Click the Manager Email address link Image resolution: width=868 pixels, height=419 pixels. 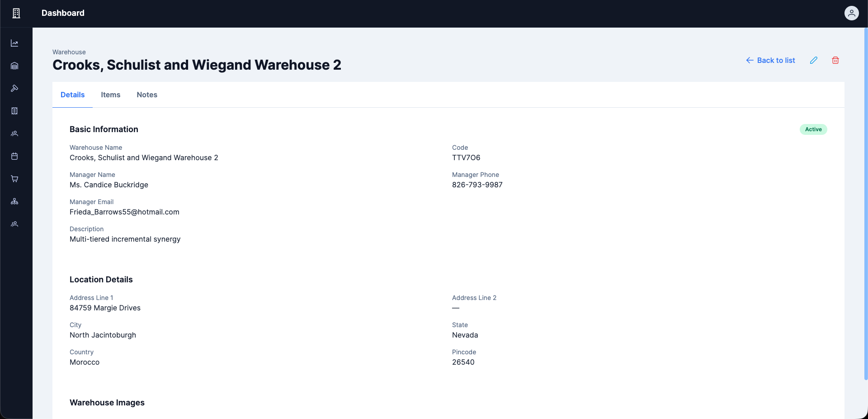tap(124, 212)
